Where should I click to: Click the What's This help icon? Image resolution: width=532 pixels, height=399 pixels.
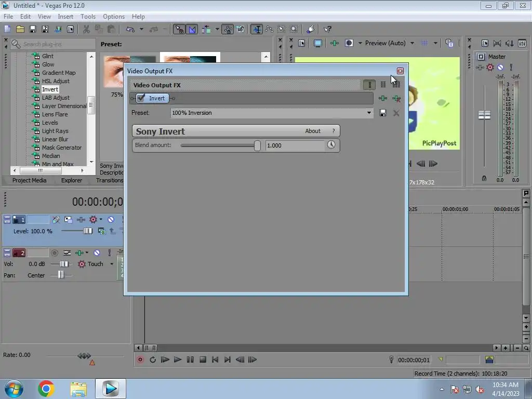tap(327, 29)
